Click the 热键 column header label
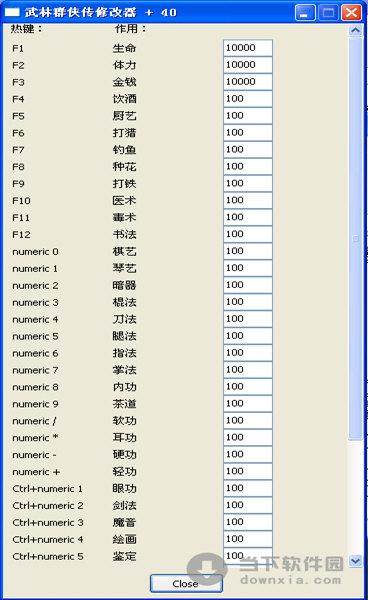 26,29
